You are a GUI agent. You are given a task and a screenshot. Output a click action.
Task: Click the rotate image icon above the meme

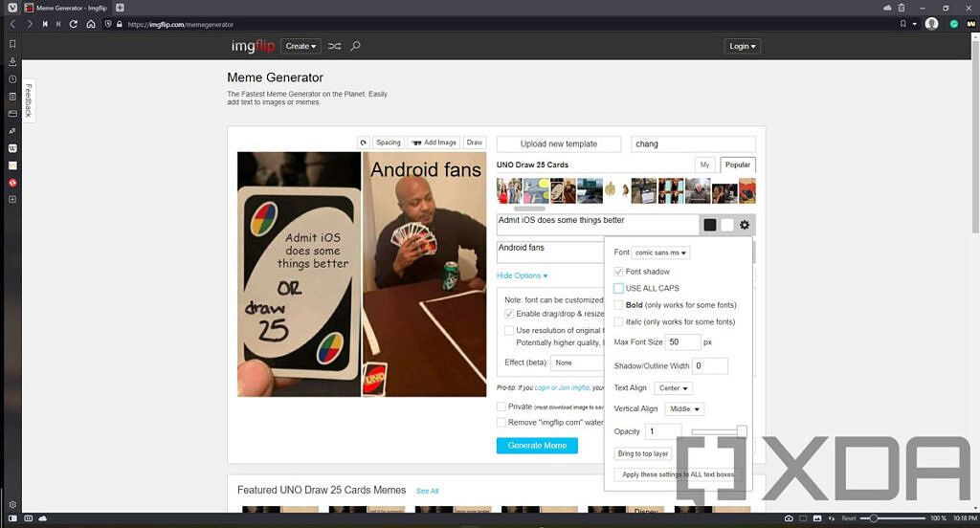click(363, 143)
